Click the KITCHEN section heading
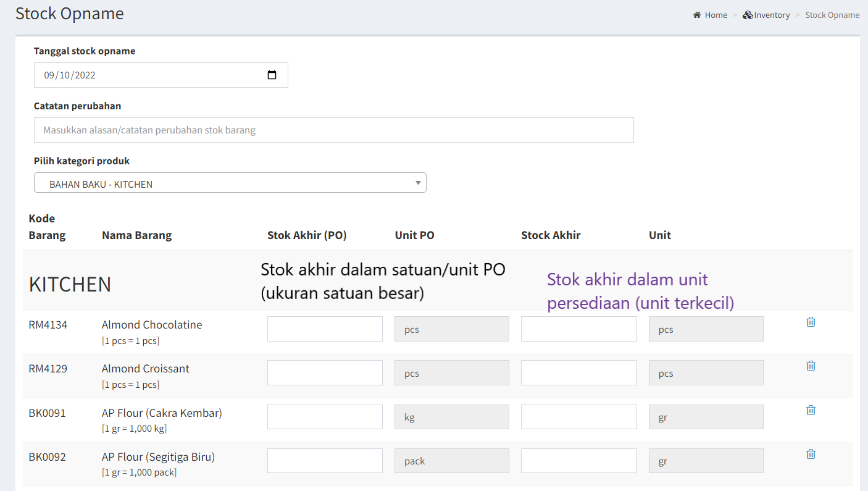Image resolution: width=868 pixels, height=491 pixels. (70, 284)
